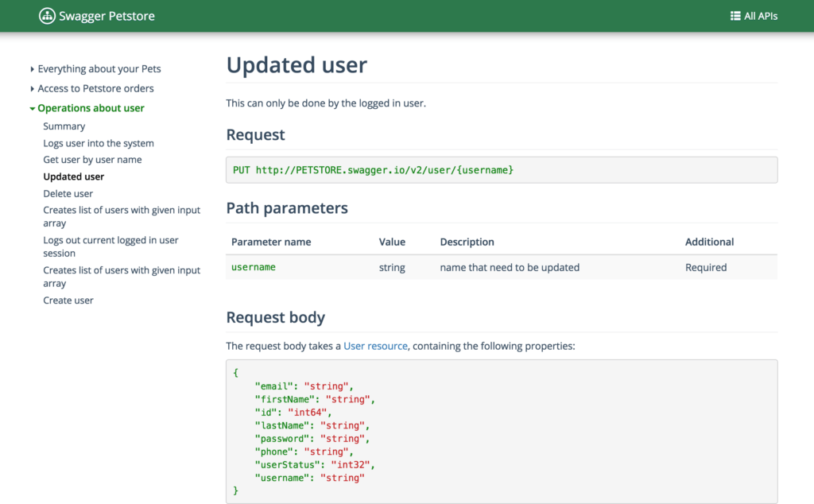Click the Updated user page title

click(x=297, y=65)
